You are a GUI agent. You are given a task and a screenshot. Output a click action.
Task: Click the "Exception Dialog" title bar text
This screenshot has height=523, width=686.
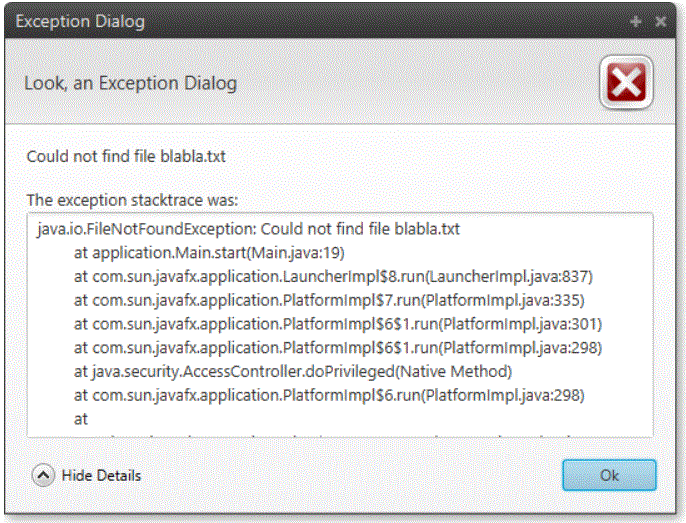80,21
